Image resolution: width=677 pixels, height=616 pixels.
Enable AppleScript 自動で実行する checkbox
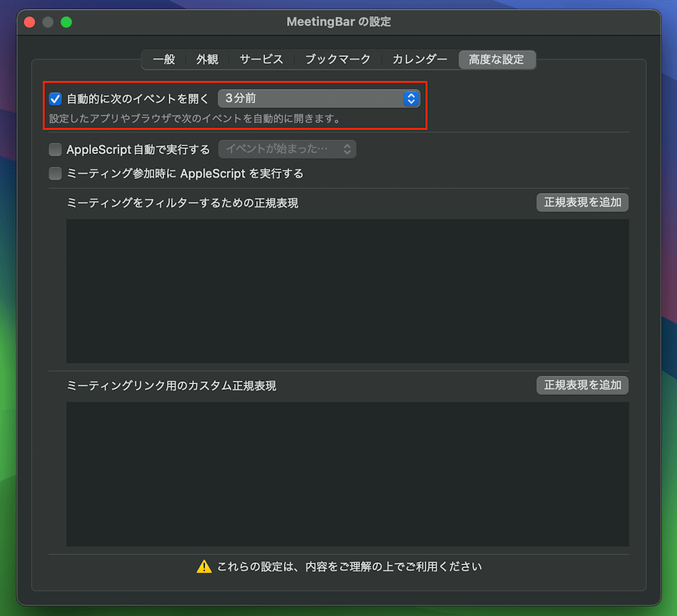pyautogui.click(x=55, y=149)
